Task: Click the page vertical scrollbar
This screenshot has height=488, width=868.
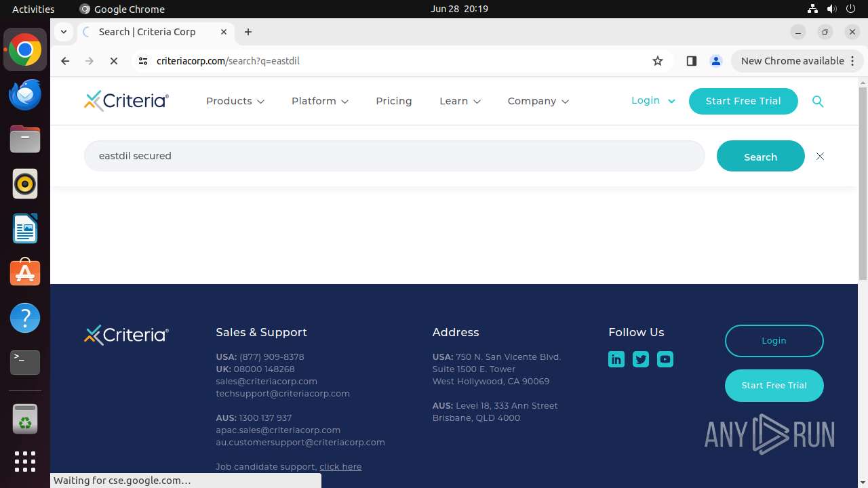Action: (x=863, y=183)
